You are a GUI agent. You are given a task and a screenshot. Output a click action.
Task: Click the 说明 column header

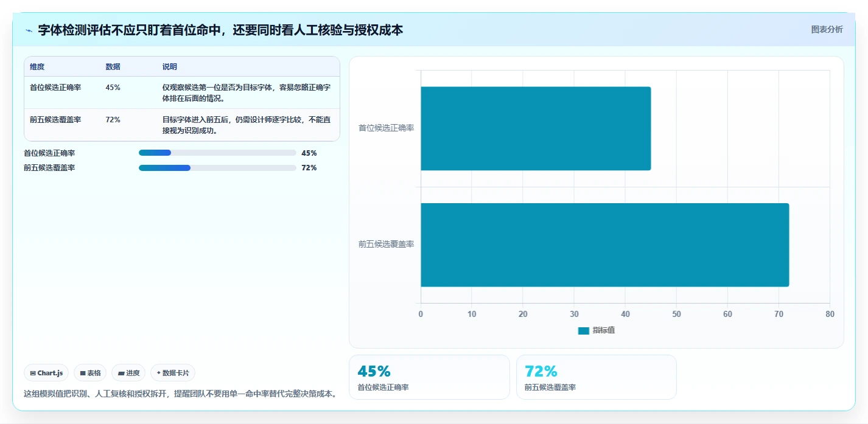click(x=170, y=67)
